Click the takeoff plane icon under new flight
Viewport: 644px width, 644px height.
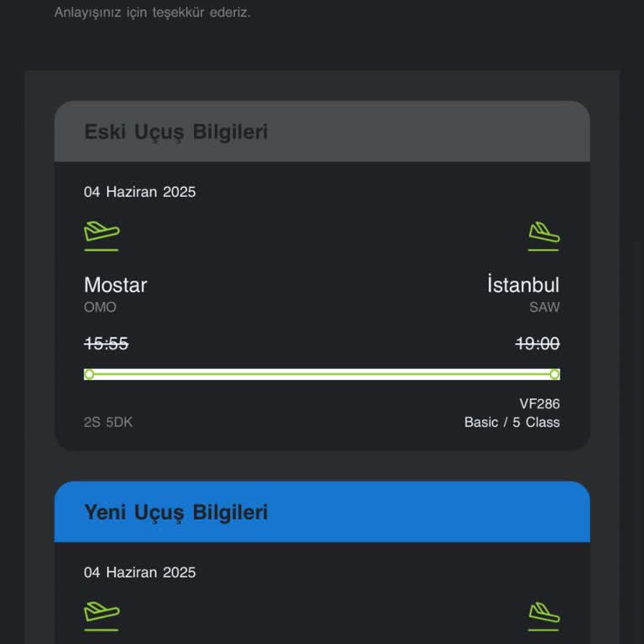click(101, 613)
